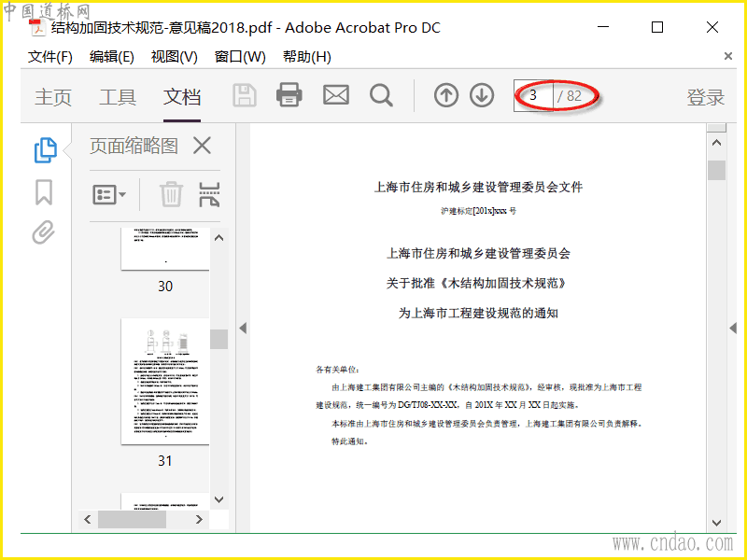Image resolution: width=747 pixels, height=560 pixels.
Task: Open thumbnail options dropdown menu
Action: click(109, 194)
